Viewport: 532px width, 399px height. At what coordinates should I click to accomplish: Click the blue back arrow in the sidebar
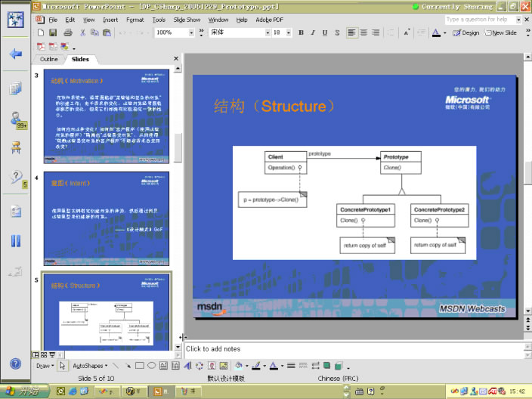point(15,54)
